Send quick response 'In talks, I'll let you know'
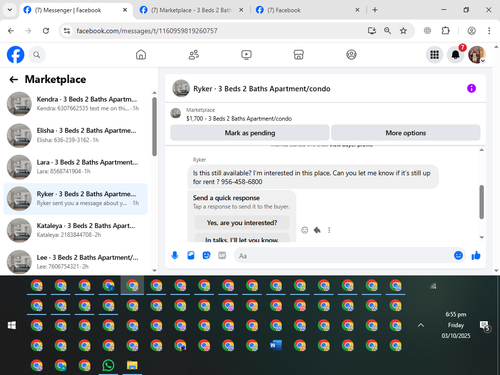 pos(242,239)
